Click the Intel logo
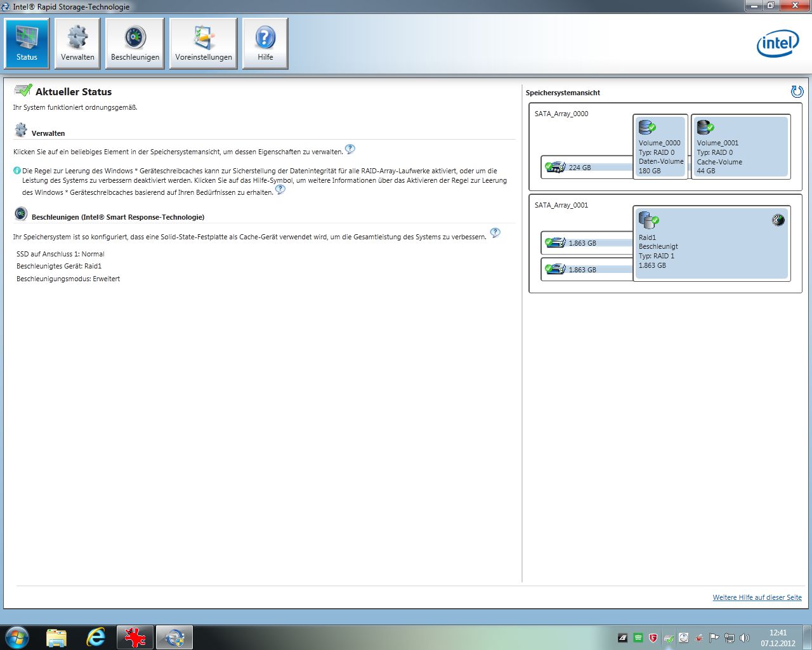812x650 pixels. [x=778, y=43]
